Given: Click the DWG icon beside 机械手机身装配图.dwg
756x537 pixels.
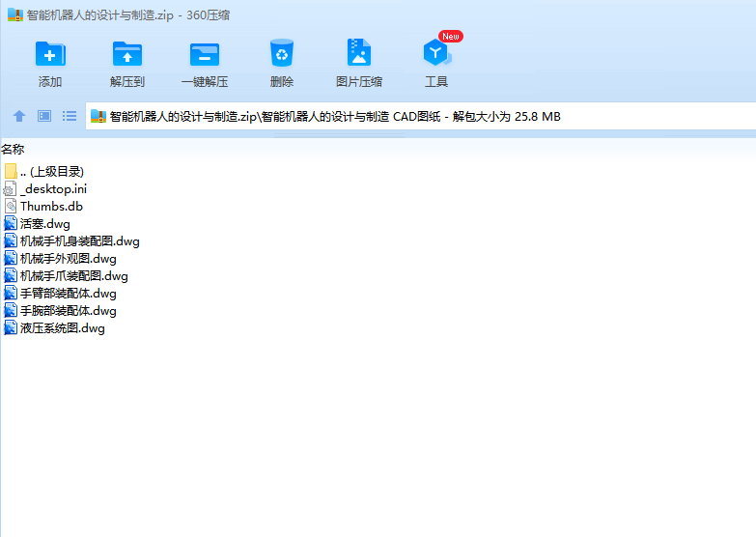Looking at the screenshot, I should 11,240.
